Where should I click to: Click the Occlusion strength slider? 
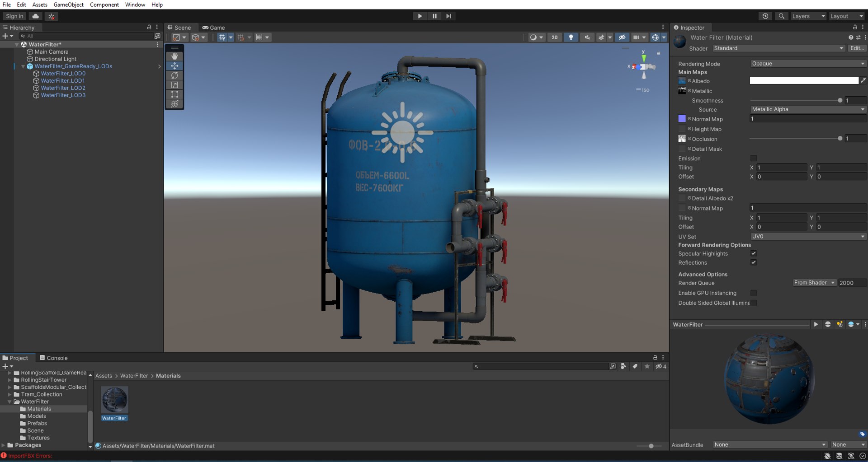click(x=796, y=139)
